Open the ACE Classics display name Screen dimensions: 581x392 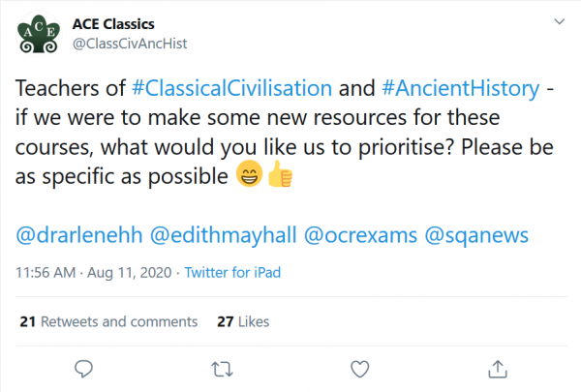click(113, 24)
